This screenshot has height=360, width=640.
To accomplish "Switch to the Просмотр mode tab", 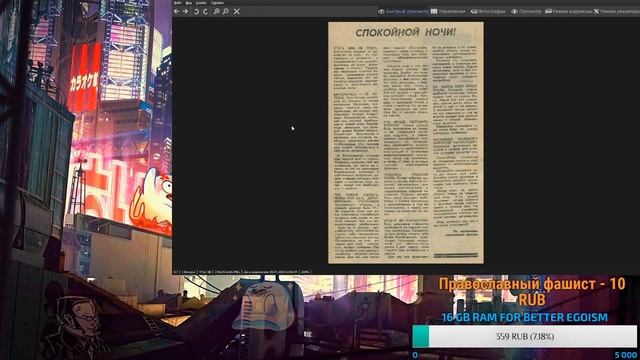I will (527, 11).
